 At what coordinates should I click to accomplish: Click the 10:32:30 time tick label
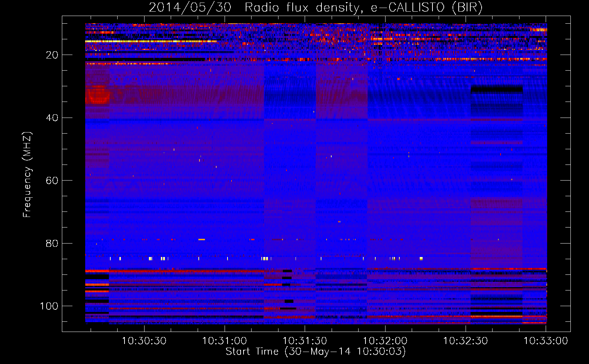tap(466, 341)
